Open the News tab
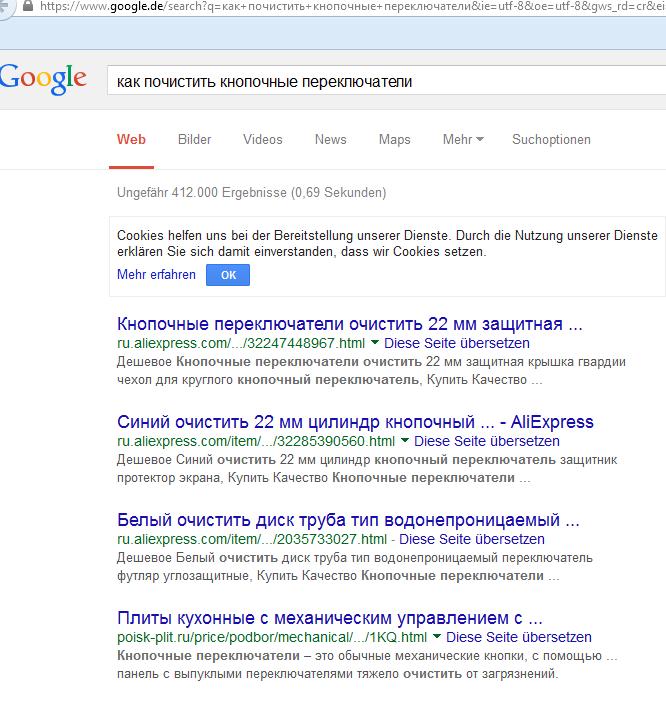 [x=331, y=139]
